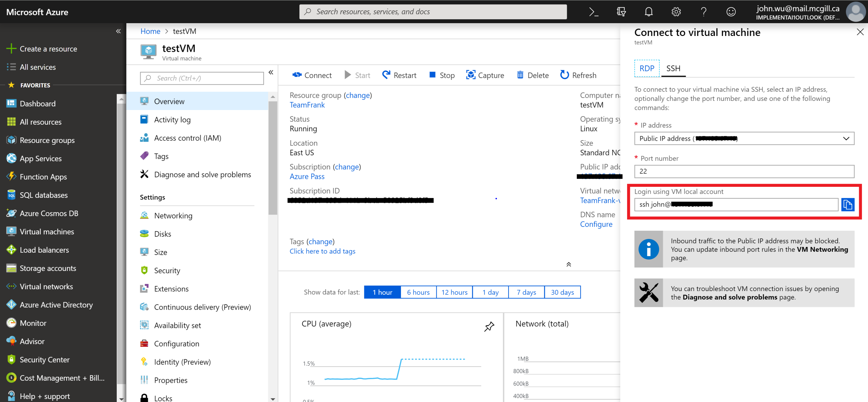This screenshot has width=868, height=402.
Task: Click the Connect toolbar button
Action: (312, 75)
